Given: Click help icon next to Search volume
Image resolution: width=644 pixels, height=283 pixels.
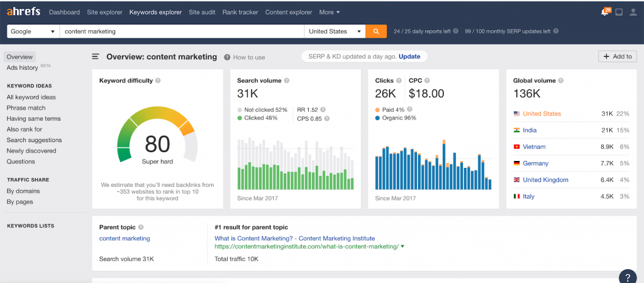Looking at the screenshot, I should pos(287,81).
